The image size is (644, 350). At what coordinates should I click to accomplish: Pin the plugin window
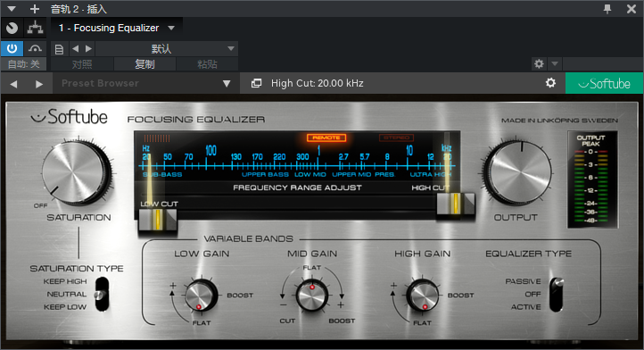[x=607, y=9]
